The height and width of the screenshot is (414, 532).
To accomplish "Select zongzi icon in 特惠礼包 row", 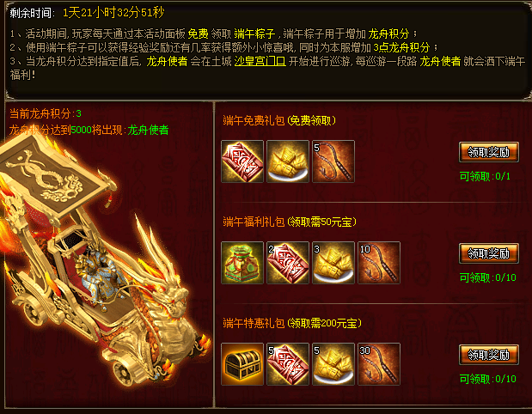I will click(333, 364).
